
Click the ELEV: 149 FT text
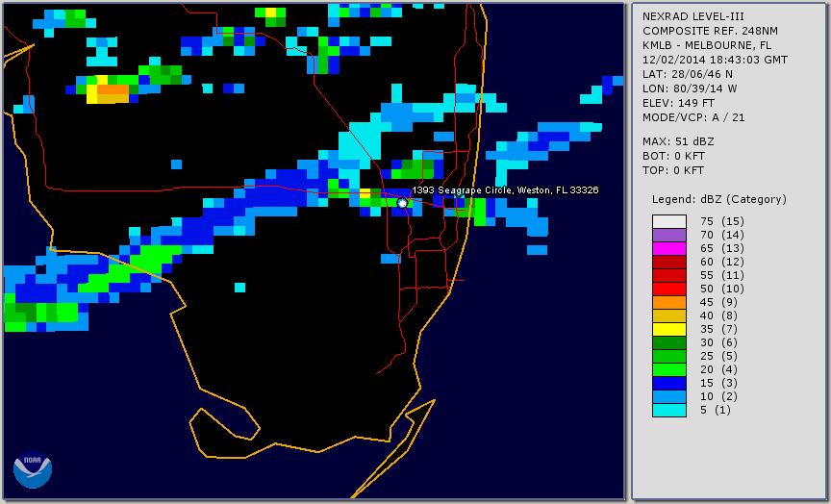point(678,103)
